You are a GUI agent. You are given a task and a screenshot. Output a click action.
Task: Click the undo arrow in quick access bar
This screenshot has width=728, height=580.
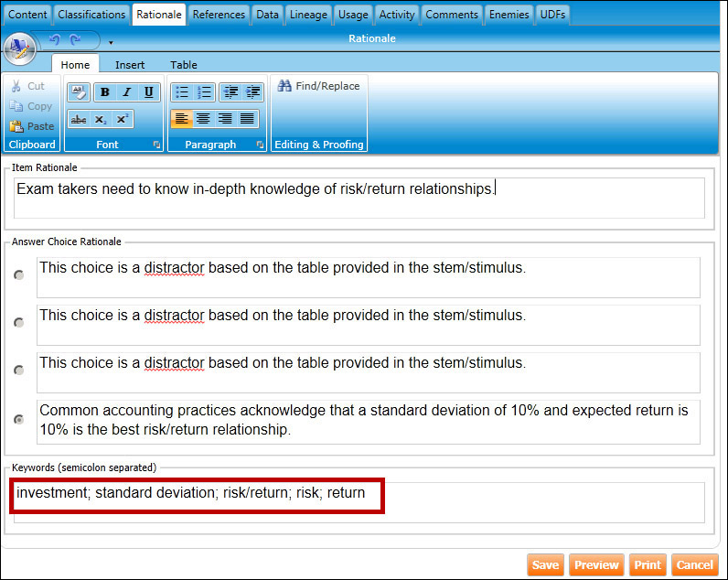(x=55, y=40)
